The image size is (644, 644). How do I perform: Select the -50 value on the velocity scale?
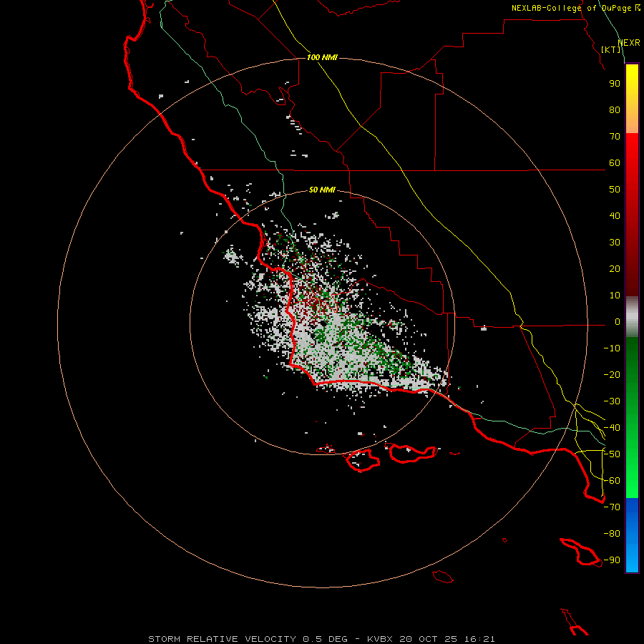point(612,454)
